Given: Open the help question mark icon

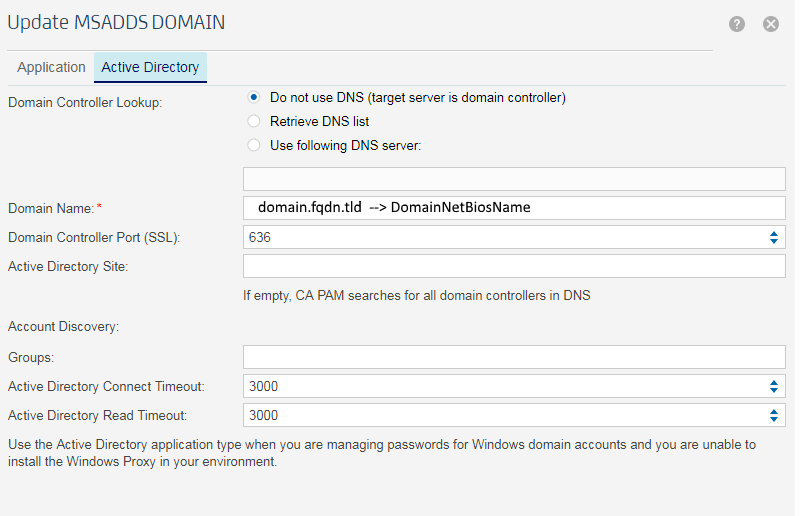Looking at the screenshot, I should click(736, 24).
